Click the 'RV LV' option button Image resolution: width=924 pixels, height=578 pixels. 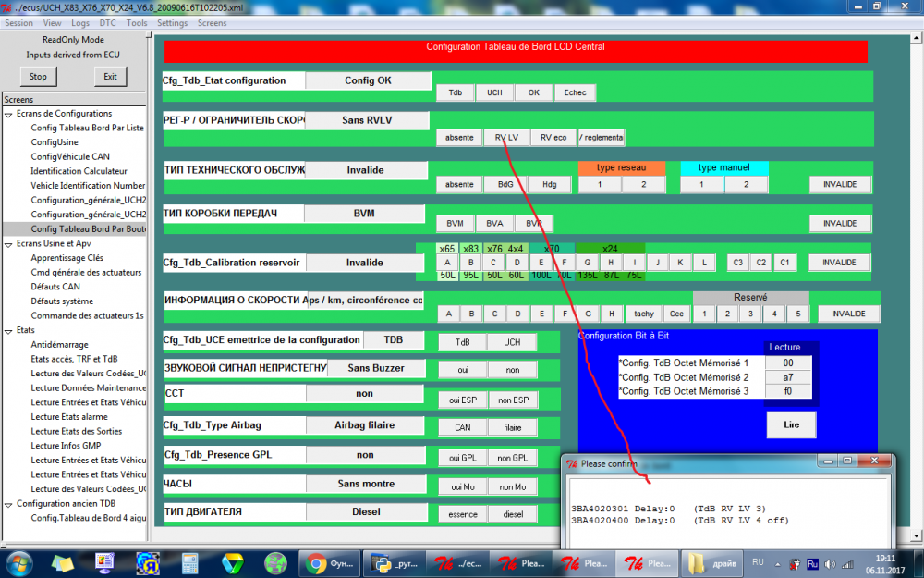[x=506, y=138]
